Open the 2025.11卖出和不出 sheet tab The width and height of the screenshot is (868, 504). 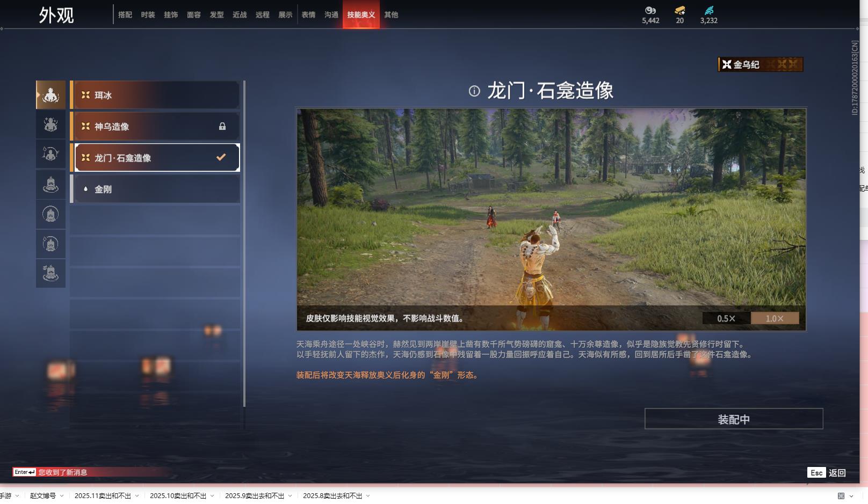(103, 496)
